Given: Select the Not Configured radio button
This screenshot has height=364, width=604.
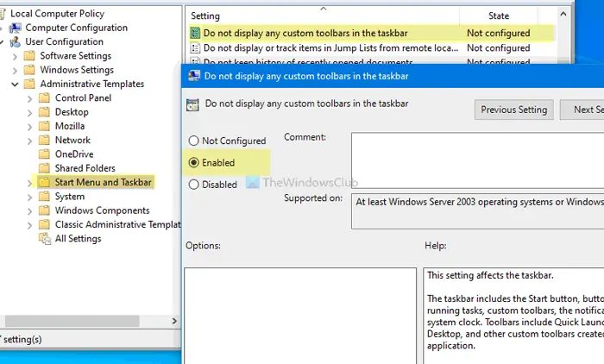Looking at the screenshot, I should click(x=194, y=141).
